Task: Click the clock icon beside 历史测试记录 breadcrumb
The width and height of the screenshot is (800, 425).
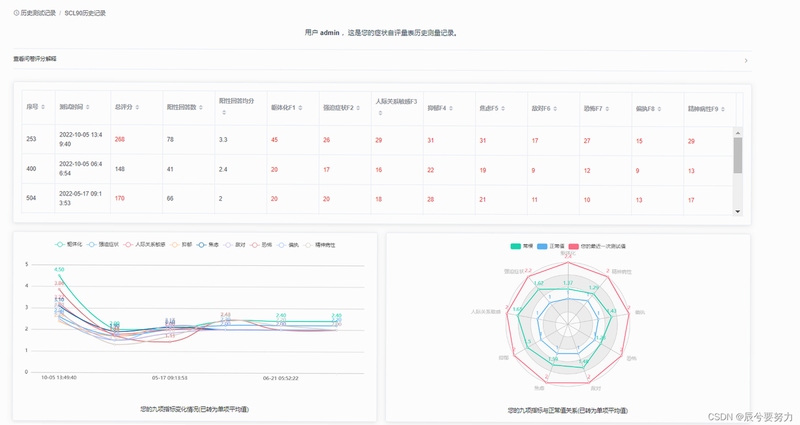Action: click(16, 13)
